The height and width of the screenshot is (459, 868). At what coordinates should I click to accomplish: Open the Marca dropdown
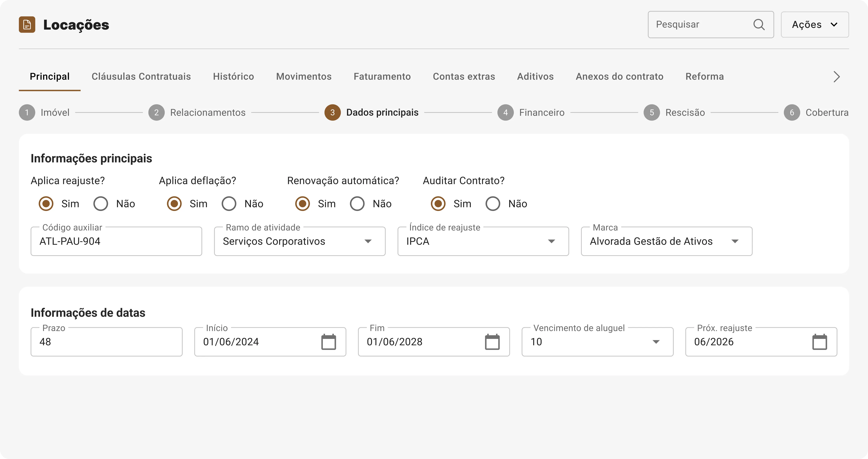[666, 241]
